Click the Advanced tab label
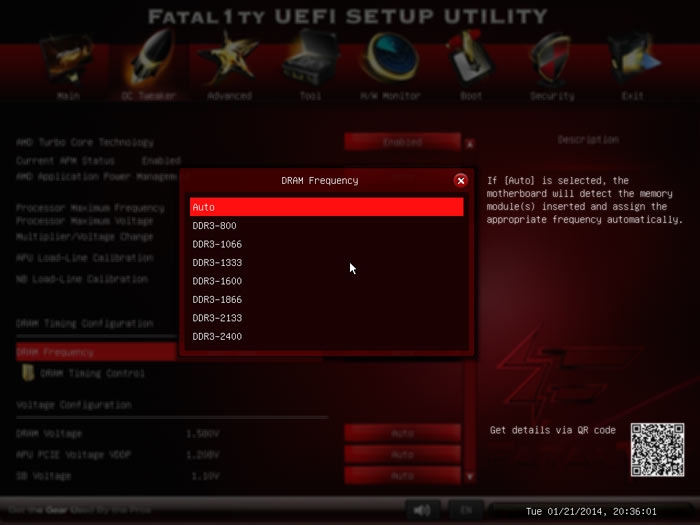Image resolution: width=700 pixels, height=525 pixels. [x=229, y=96]
